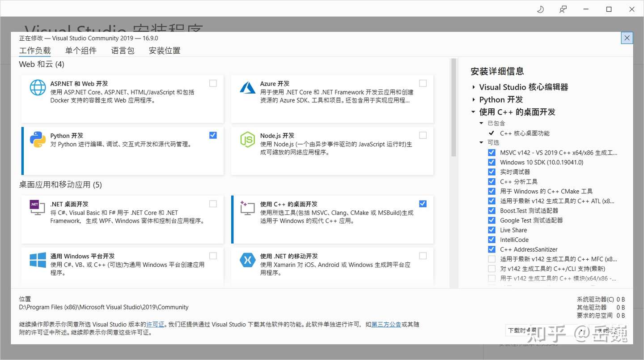
Task: Check the C++/CLI 支持 for v142 component
Action: click(491, 269)
